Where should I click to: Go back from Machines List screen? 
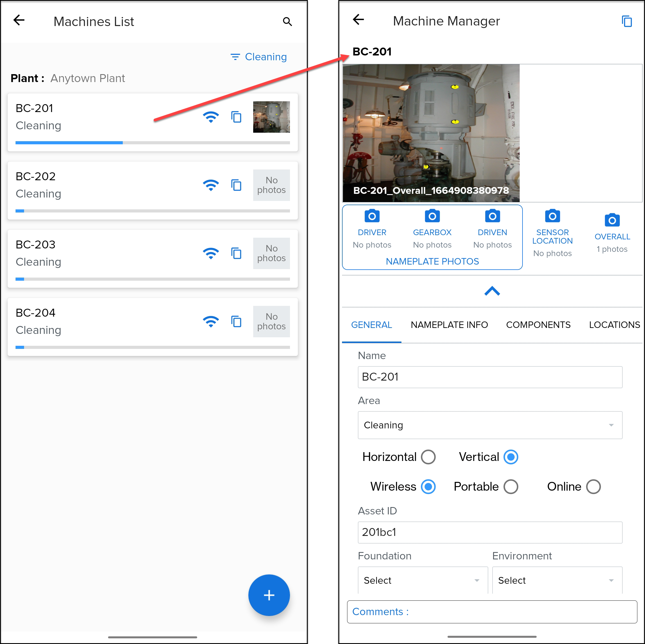tap(19, 20)
